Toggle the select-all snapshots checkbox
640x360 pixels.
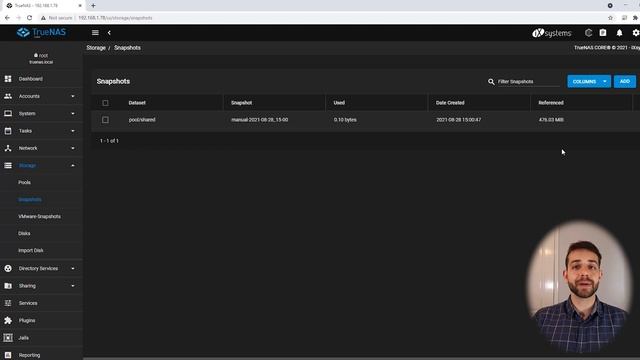click(105, 103)
